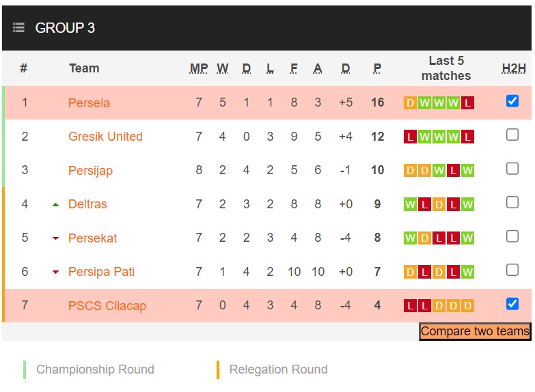Click the Championship Round green legend marker
535x392 pixels.
click(x=25, y=369)
